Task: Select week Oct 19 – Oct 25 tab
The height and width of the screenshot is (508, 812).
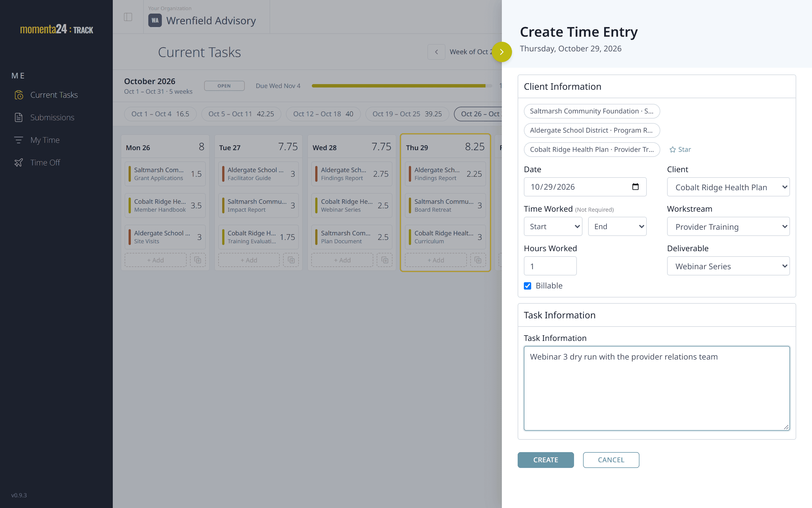Action: point(407,114)
